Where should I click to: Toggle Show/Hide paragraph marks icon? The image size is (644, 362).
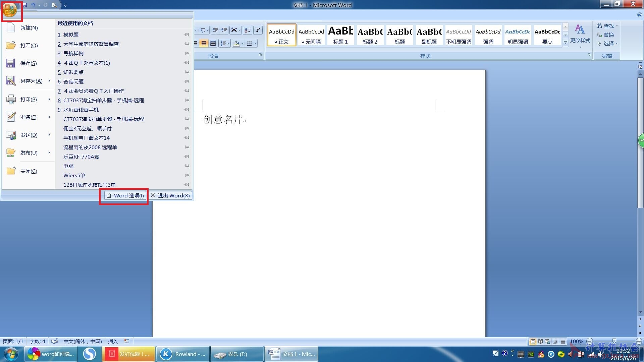(258, 31)
